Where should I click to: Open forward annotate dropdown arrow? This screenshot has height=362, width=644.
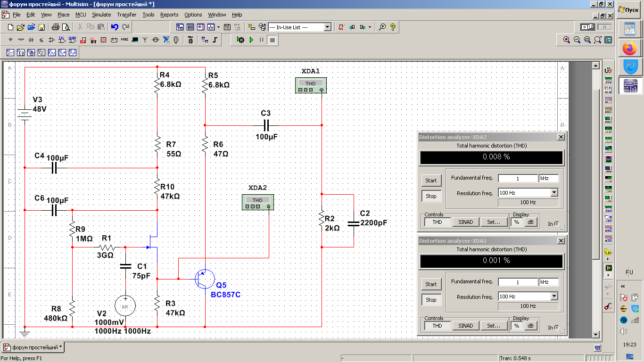click(370, 27)
